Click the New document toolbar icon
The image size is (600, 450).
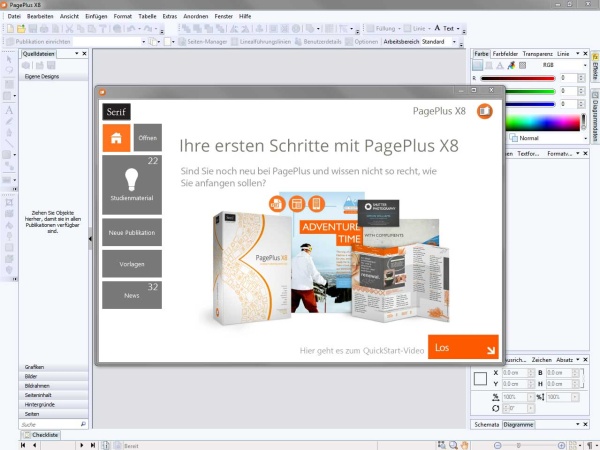point(10,29)
